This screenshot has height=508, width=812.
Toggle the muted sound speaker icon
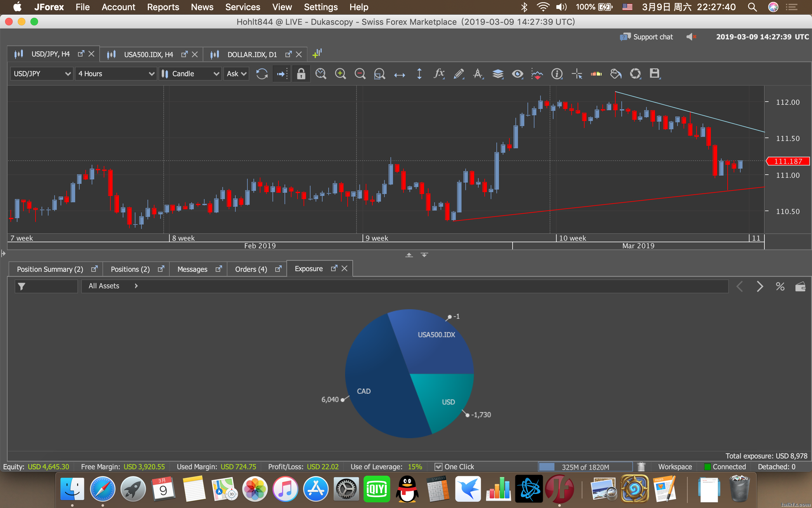coord(691,37)
